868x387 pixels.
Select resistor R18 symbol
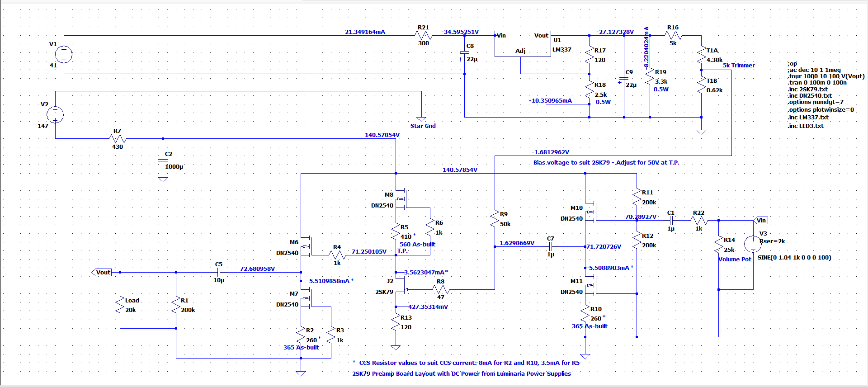click(x=590, y=90)
